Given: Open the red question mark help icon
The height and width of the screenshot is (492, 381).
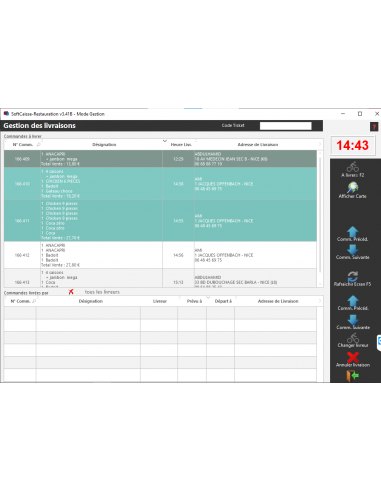Looking at the screenshot, I should [x=374, y=127].
